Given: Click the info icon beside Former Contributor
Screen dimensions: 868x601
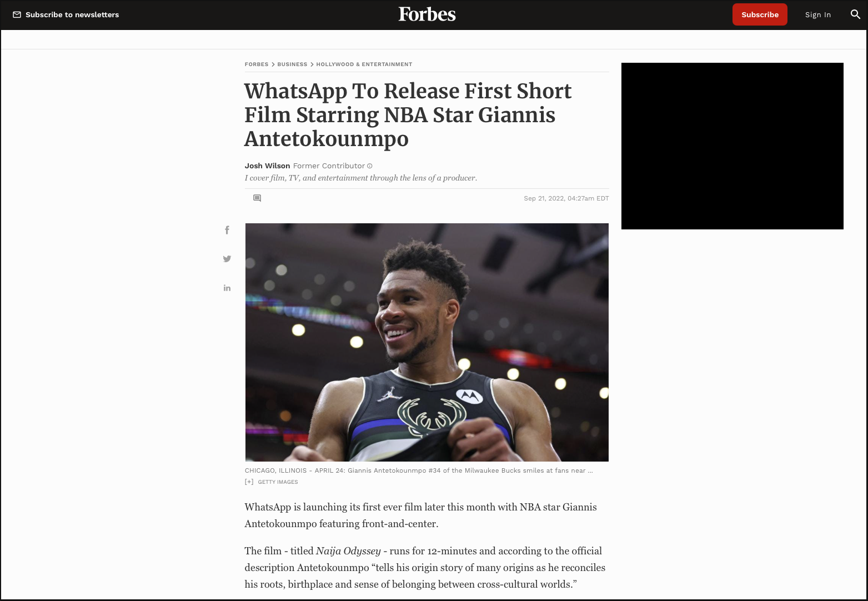Looking at the screenshot, I should [370, 166].
